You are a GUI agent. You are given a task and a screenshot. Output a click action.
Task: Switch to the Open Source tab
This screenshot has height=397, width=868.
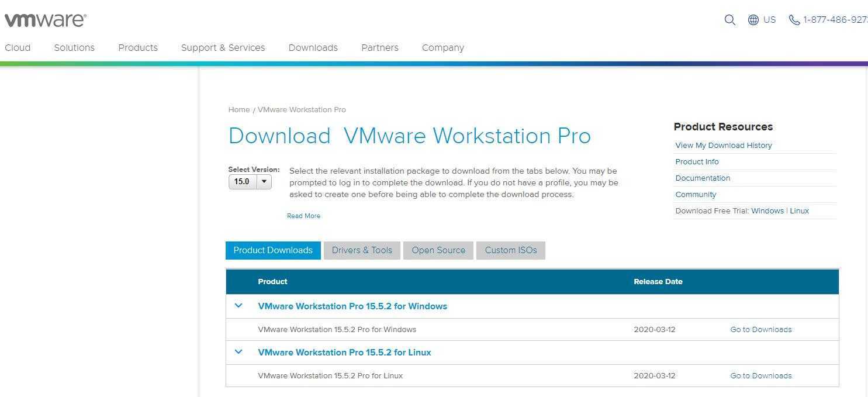438,250
